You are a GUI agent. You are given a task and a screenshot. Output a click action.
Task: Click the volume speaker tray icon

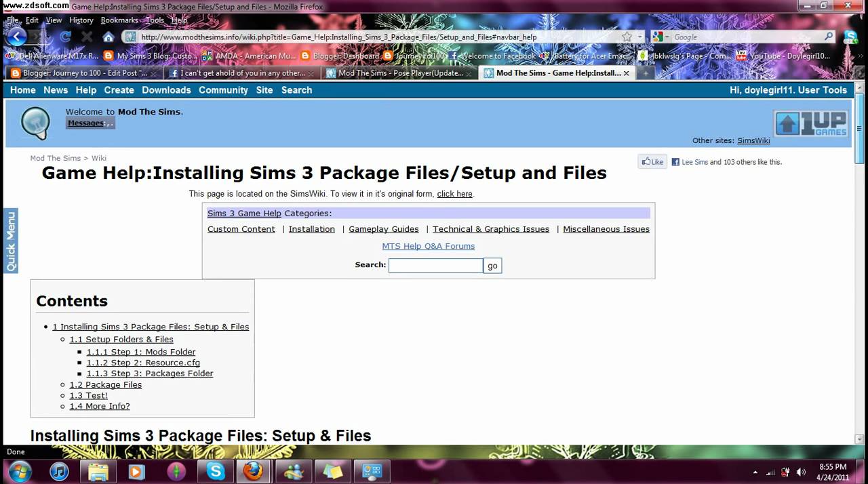click(801, 472)
